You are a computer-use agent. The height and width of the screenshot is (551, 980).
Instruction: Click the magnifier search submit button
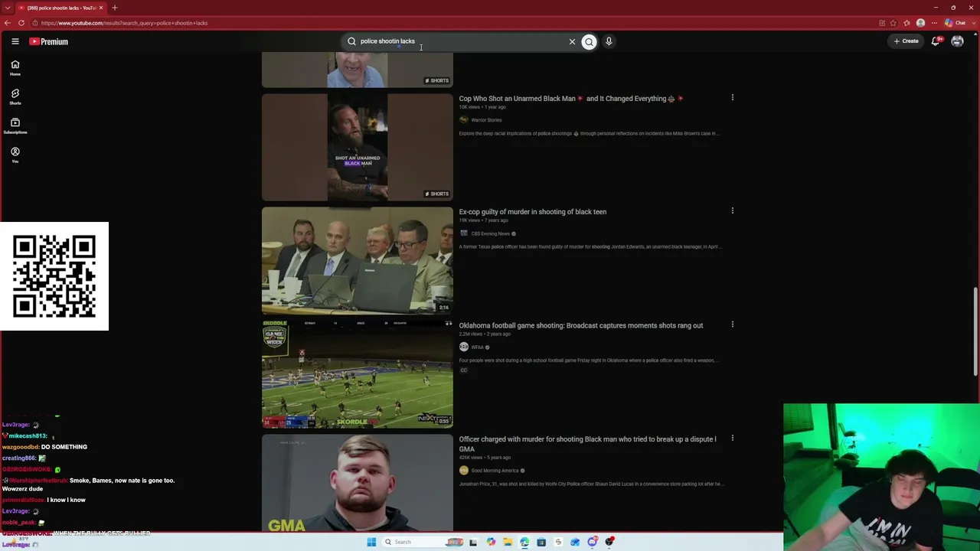(589, 41)
